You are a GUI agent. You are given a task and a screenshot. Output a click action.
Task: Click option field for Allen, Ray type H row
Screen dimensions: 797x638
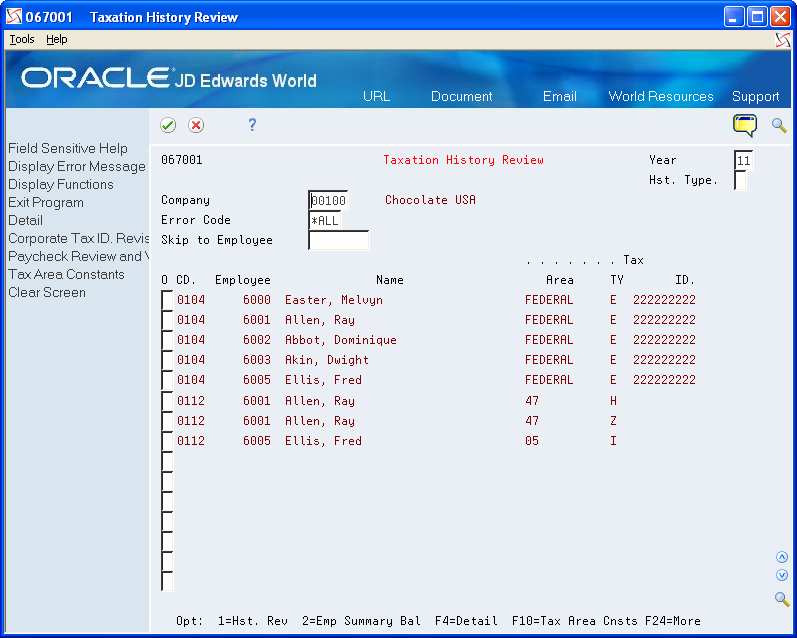167,401
